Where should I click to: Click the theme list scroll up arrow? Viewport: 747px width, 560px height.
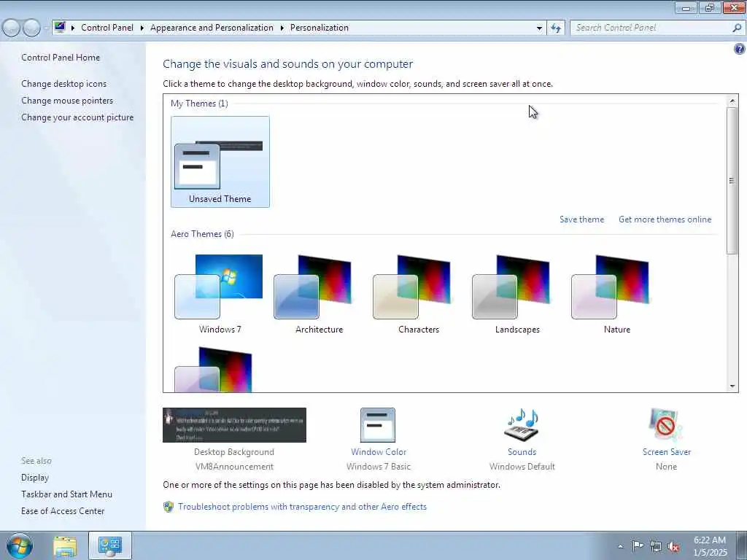pyautogui.click(x=732, y=101)
